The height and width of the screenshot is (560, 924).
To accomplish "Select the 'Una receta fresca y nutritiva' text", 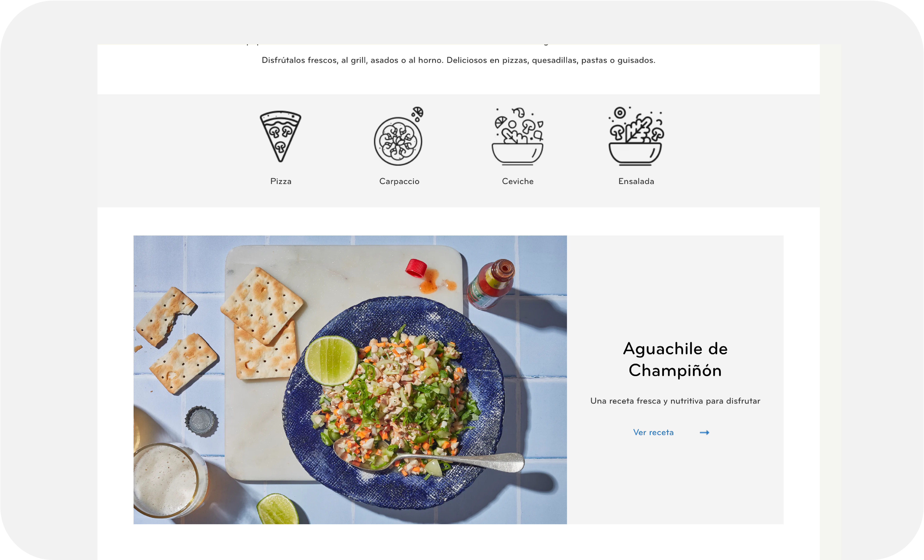I will tap(675, 401).
